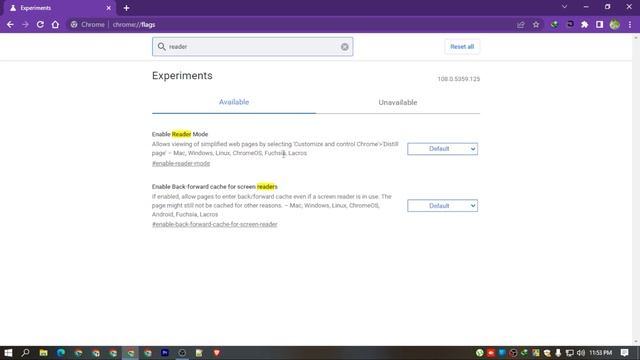Switch to the Unavailable tab
The image size is (640, 360).
pos(398,102)
